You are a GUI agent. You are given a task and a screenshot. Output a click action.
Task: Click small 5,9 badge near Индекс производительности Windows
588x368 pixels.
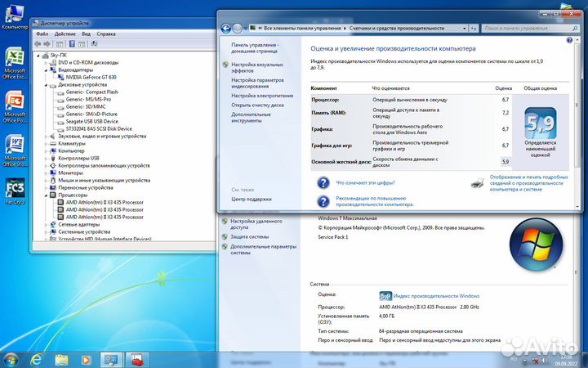point(385,296)
